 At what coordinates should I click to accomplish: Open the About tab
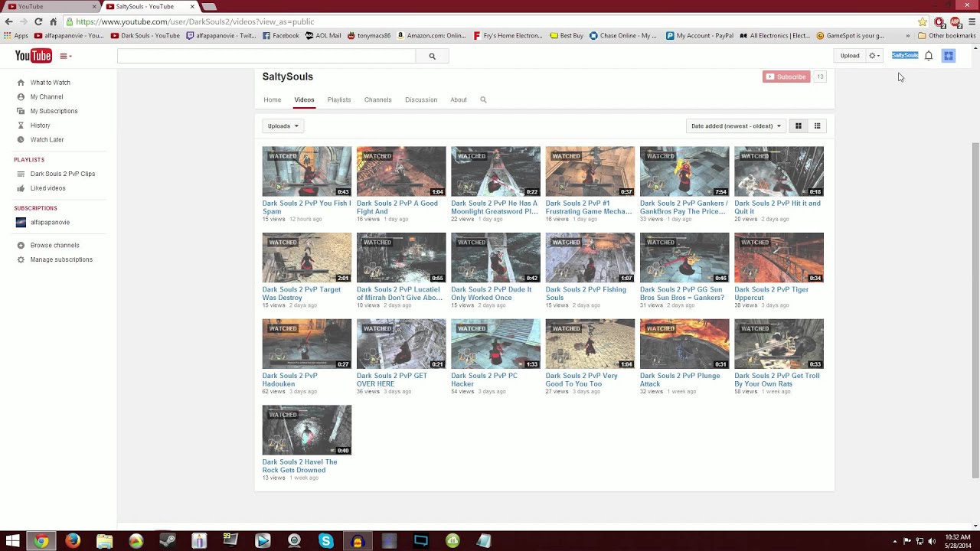tap(459, 100)
